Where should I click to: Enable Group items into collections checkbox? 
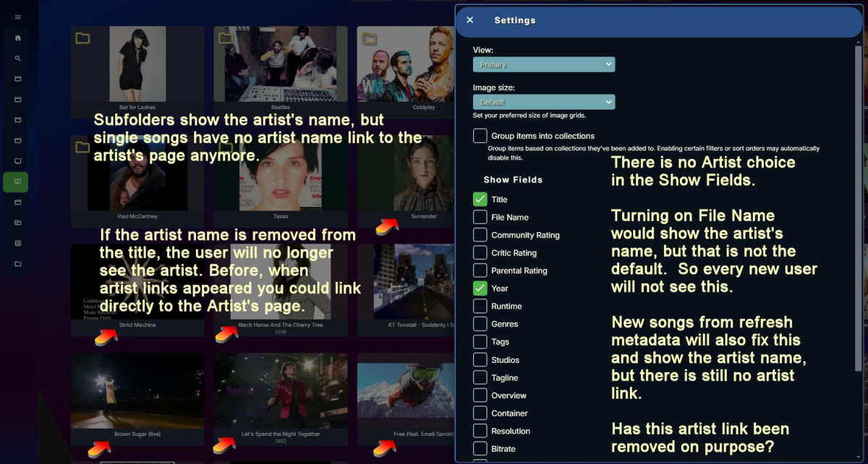point(480,136)
